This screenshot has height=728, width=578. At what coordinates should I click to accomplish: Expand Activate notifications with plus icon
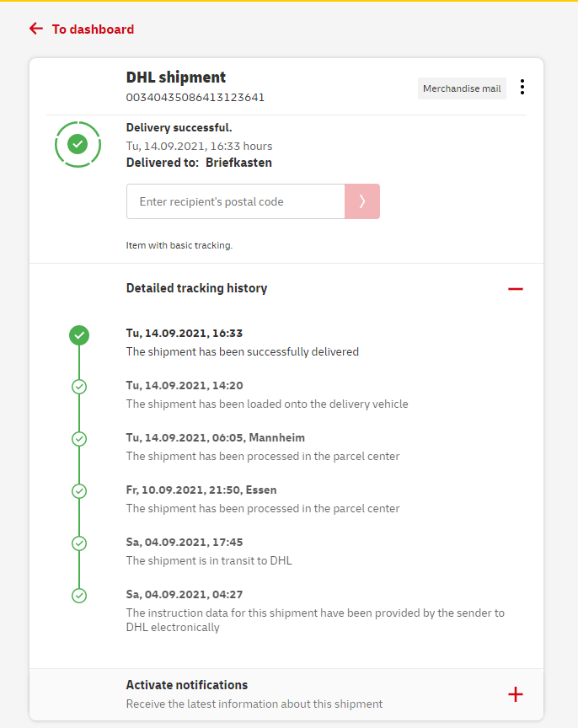click(516, 694)
